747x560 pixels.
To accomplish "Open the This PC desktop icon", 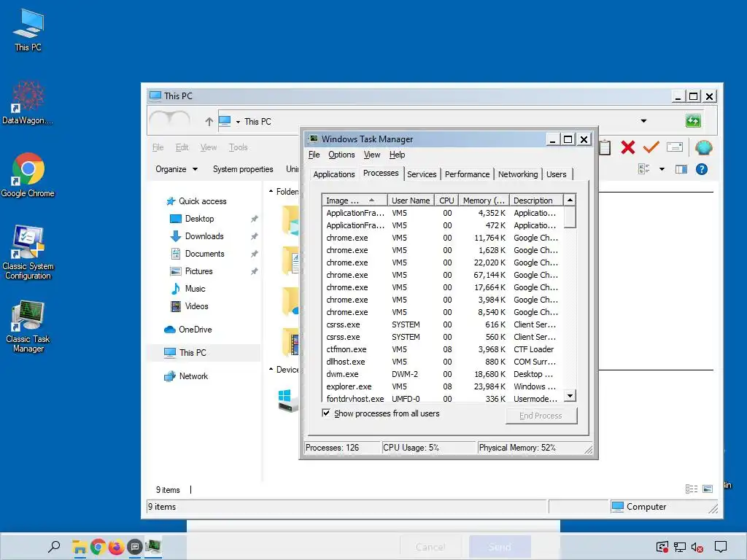I will coord(28,29).
